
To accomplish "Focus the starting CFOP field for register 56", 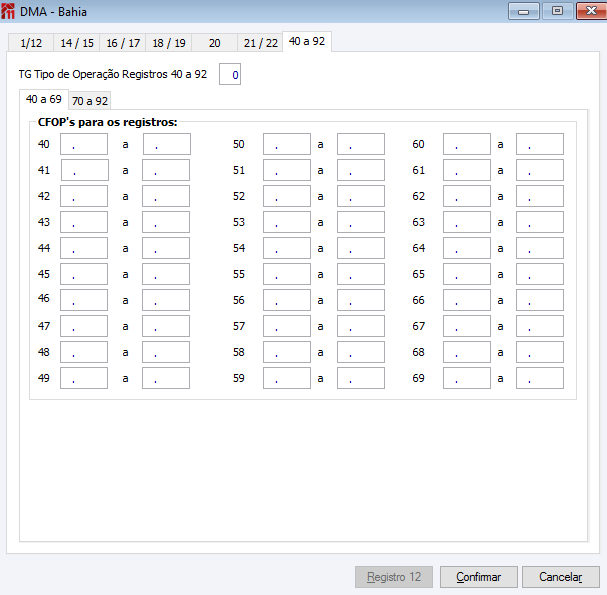I will [x=287, y=300].
